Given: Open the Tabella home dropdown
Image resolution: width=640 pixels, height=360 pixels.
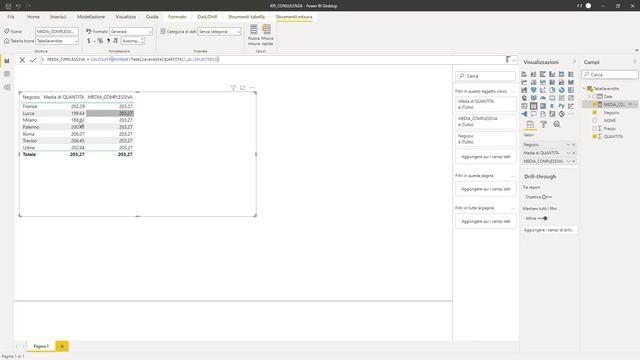Looking at the screenshot, I should coord(57,41).
